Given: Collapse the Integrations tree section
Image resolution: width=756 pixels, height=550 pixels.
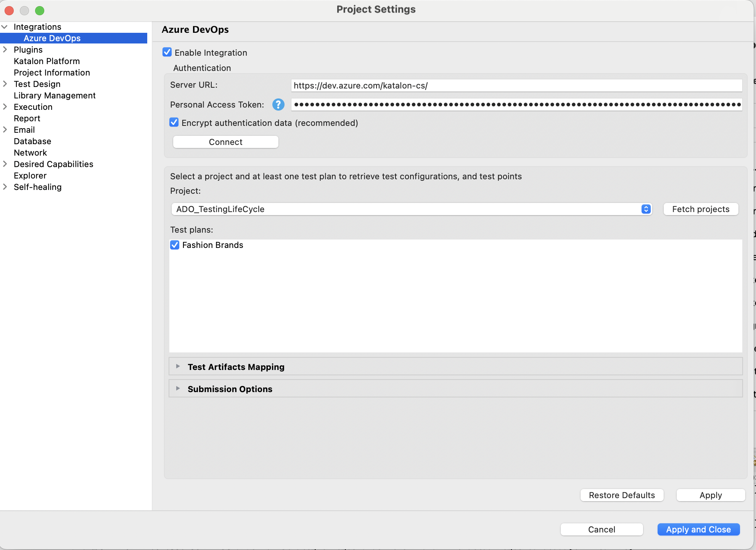Looking at the screenshot, I should coord(5,27).
